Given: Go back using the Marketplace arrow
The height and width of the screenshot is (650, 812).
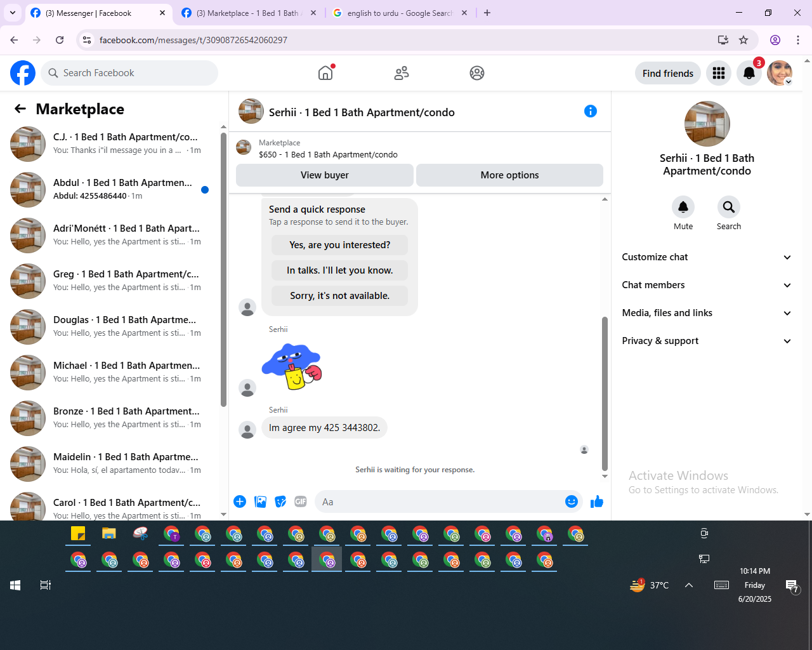Looking at the screenshot, I should click(20, 109).
